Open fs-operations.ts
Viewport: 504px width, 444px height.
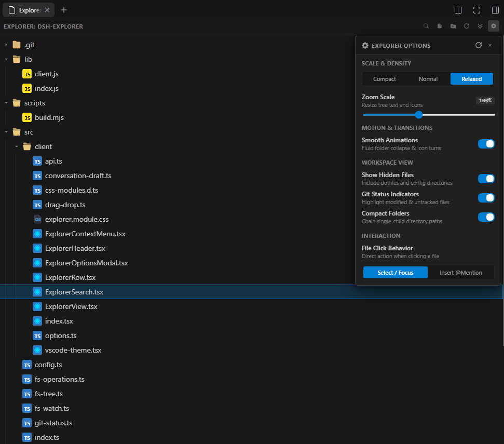coord(60,380)
